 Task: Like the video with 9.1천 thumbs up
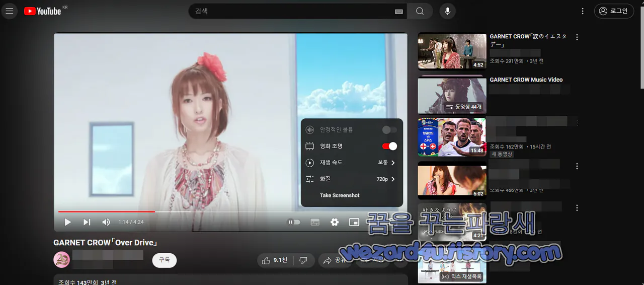[275, 260]
